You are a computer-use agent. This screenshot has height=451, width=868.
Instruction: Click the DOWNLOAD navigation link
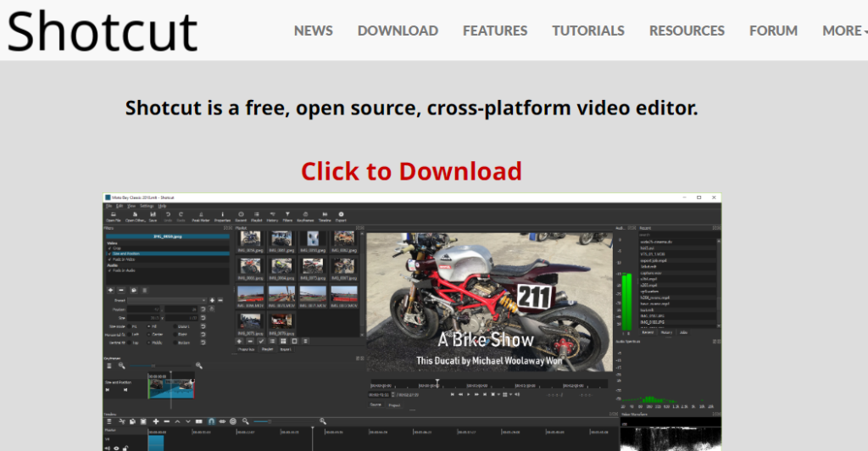(398, 31)
